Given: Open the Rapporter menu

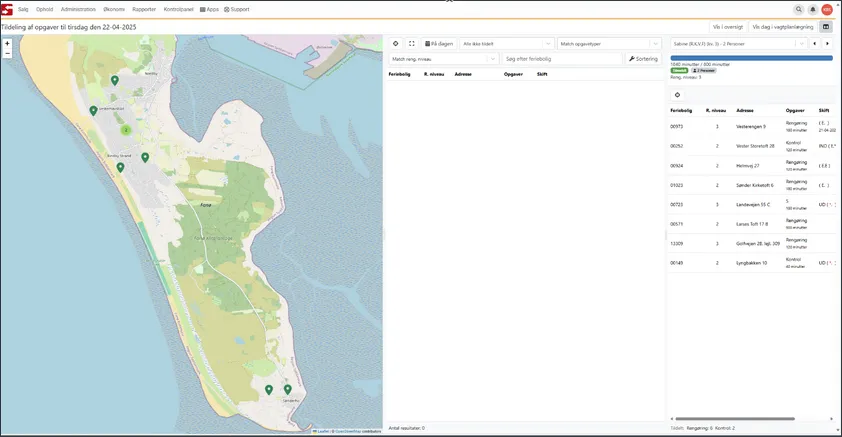Looking at the screenshot, I should coord(144,9).
